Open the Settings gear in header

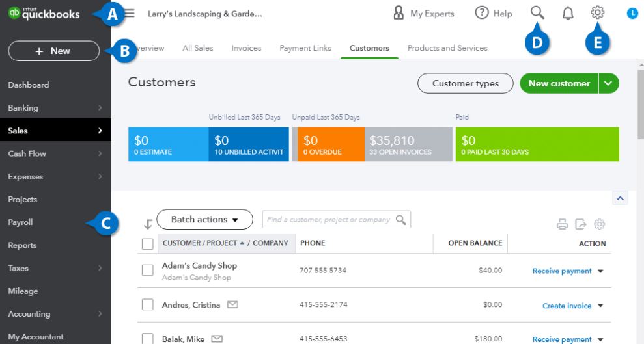click(x=597, y=12)
